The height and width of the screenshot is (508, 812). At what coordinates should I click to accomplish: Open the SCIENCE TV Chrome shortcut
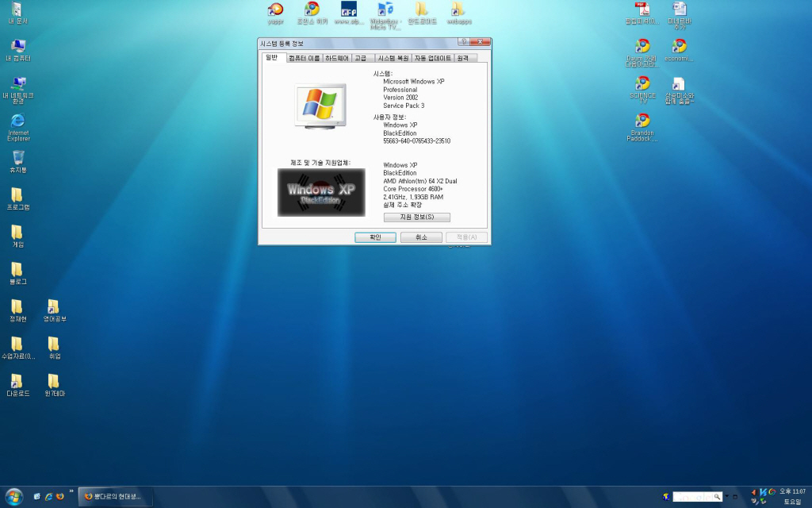point(642,90)
